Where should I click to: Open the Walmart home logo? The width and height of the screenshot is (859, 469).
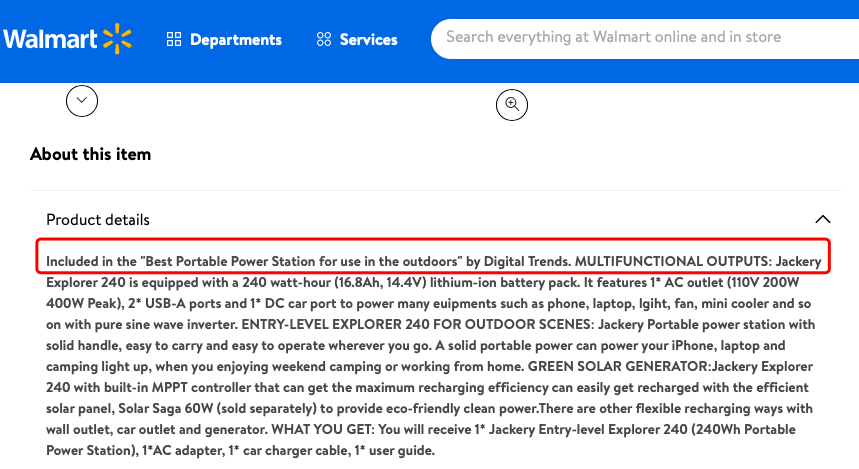(67, 39)
